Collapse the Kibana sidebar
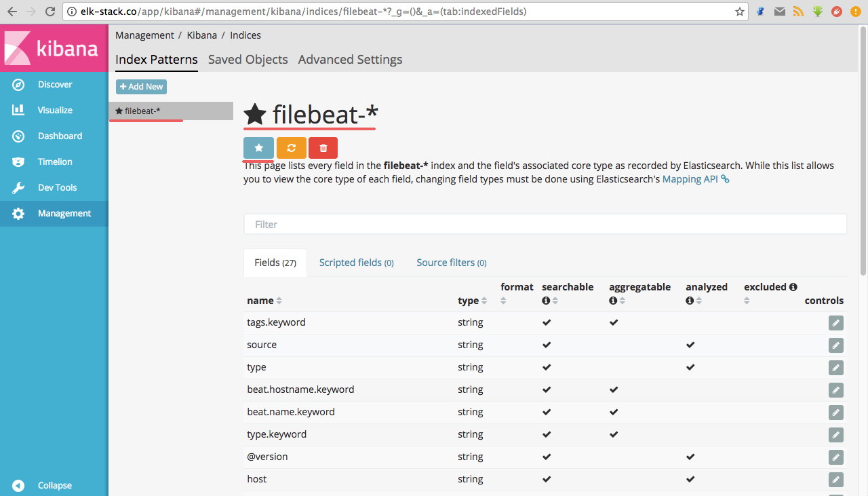This screenshot has width=868, height=496. pyautogui.click(x=54, y=486)
